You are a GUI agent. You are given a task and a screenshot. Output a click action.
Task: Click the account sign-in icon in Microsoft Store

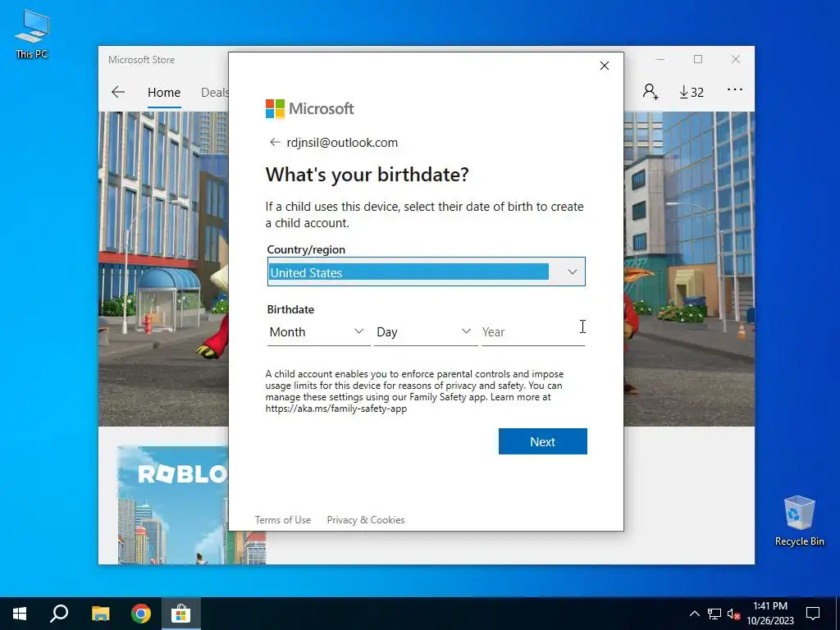[651, 92]
